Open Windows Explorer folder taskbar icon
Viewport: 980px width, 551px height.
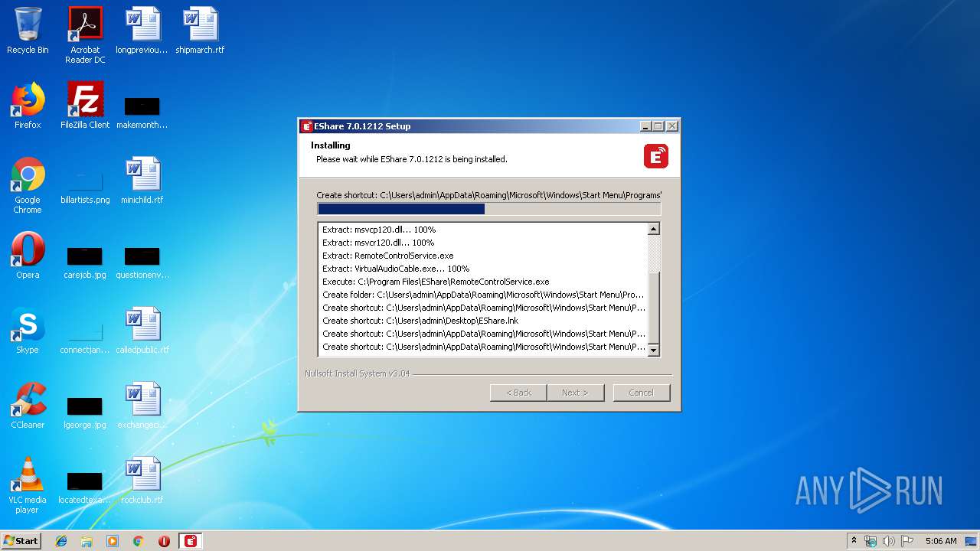(x=87, y=541)
